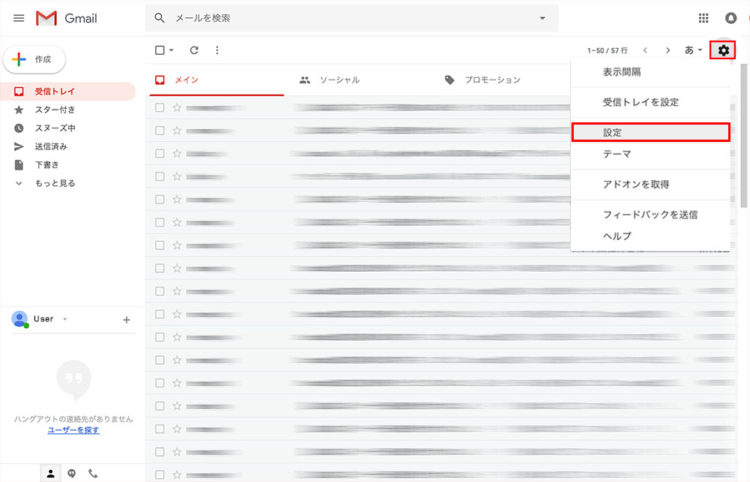Open the phone call tab icon
Screen dimensions: 750x482
94,473
